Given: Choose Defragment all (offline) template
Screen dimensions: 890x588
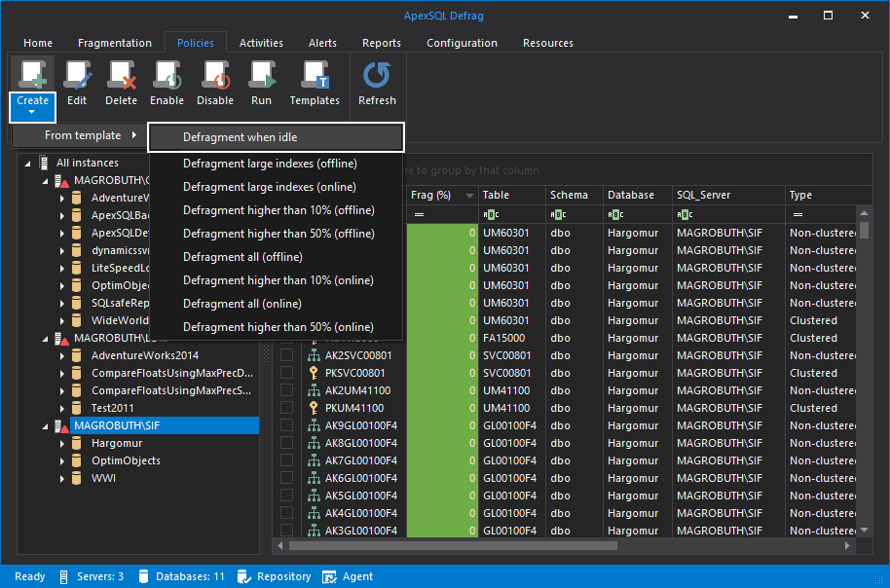Looking at the screenshot, I should pos(276,257).
